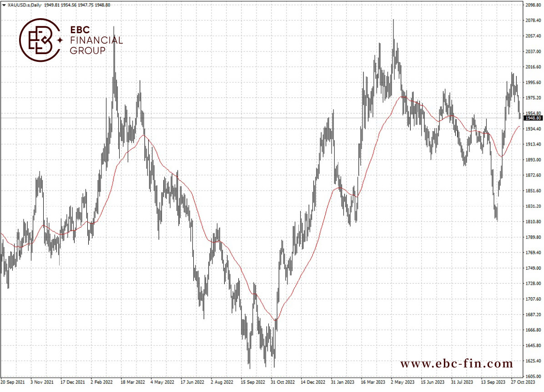Open the chart menu triangle beside XAUUSD.s
The image size is (544, 392).
tap(4, 5)
